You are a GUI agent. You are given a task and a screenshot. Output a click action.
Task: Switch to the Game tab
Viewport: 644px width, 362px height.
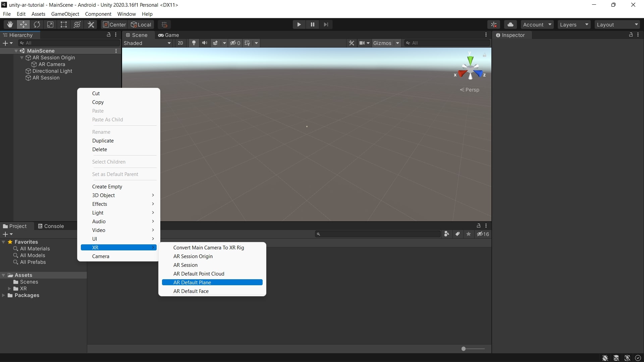pyautogui.click(x=169, y=35)
